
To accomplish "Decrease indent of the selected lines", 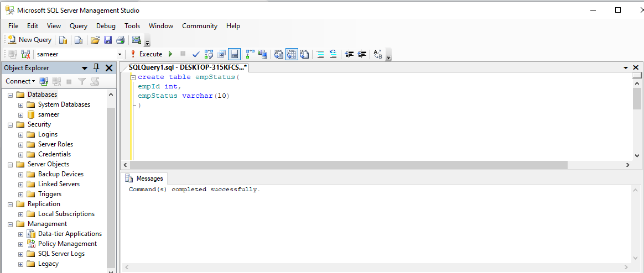I will click(349, 54).
